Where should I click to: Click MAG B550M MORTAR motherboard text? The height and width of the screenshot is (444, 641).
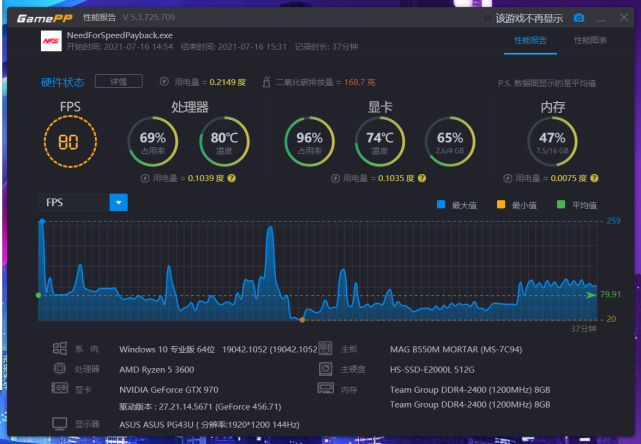[456, 350]
